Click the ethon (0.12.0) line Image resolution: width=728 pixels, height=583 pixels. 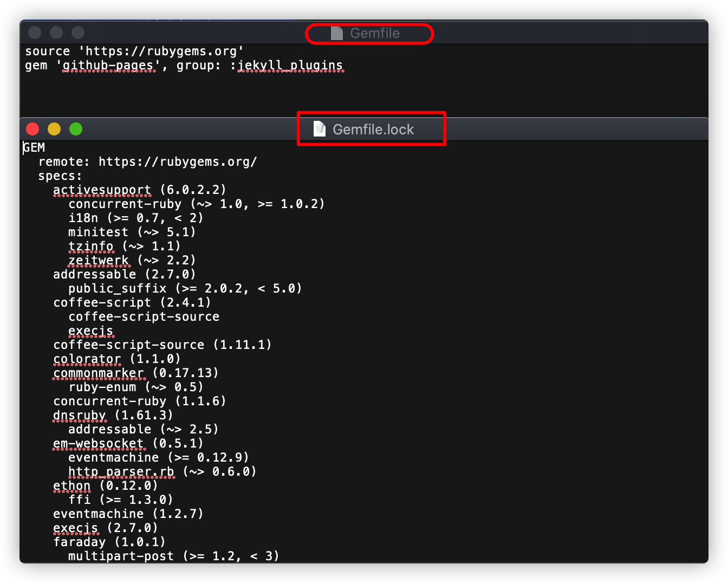coord(106,486)
